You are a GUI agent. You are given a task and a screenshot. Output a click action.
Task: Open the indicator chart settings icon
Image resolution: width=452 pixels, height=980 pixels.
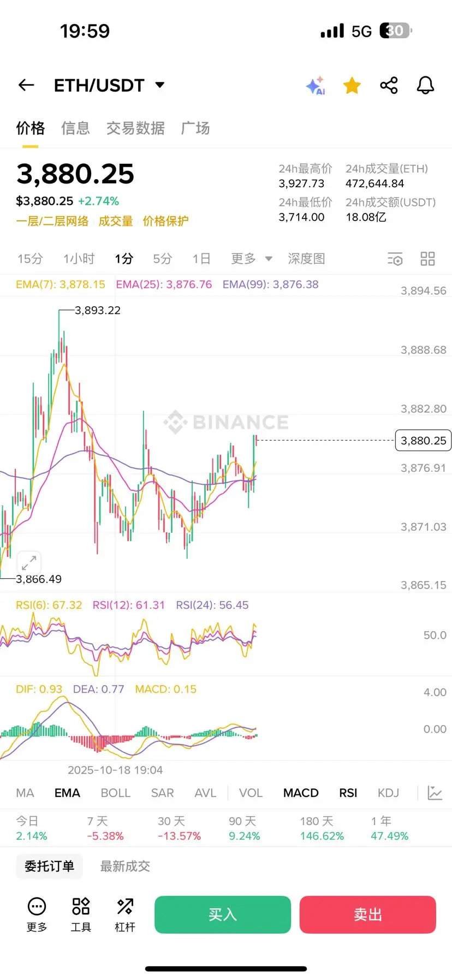(x=435, y=793)
